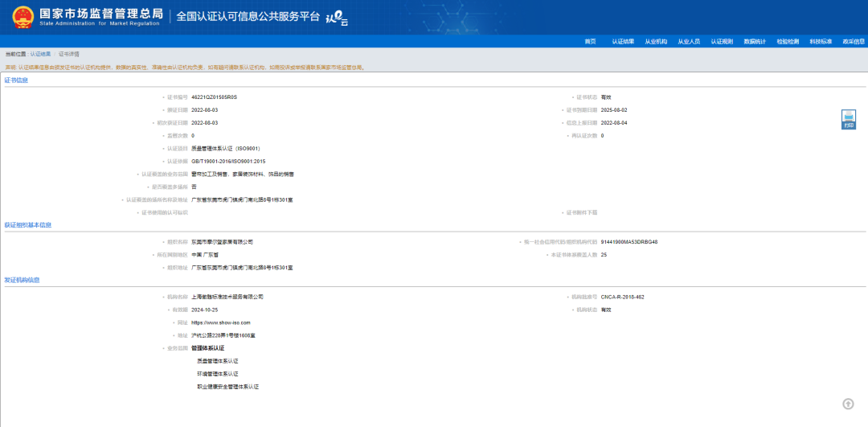The height and width of the screenshot is (427, 868).
Task: Click the 发证机构信息 section heading
Action: point(23,280)
